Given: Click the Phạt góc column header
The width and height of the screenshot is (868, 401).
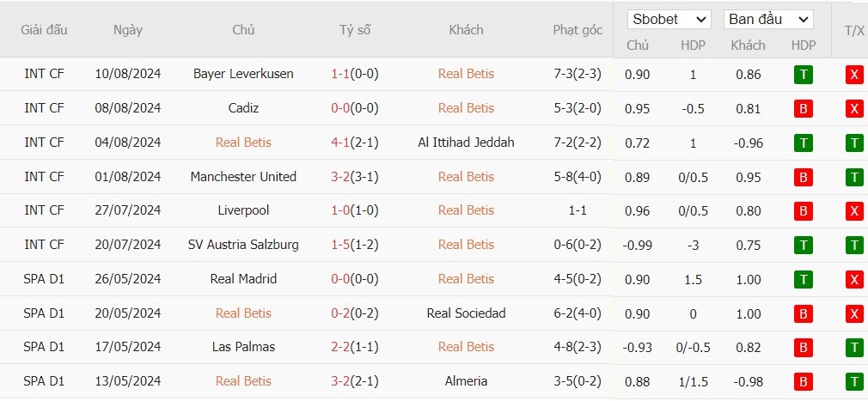Looking at the screenshot, I should pyautogui.click(x=578, y=30).
